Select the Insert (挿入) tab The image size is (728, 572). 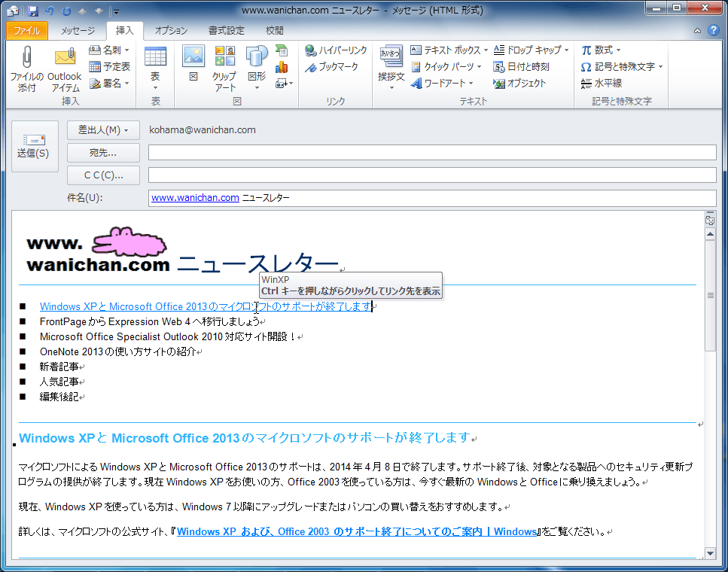click(x=124, y=31)
